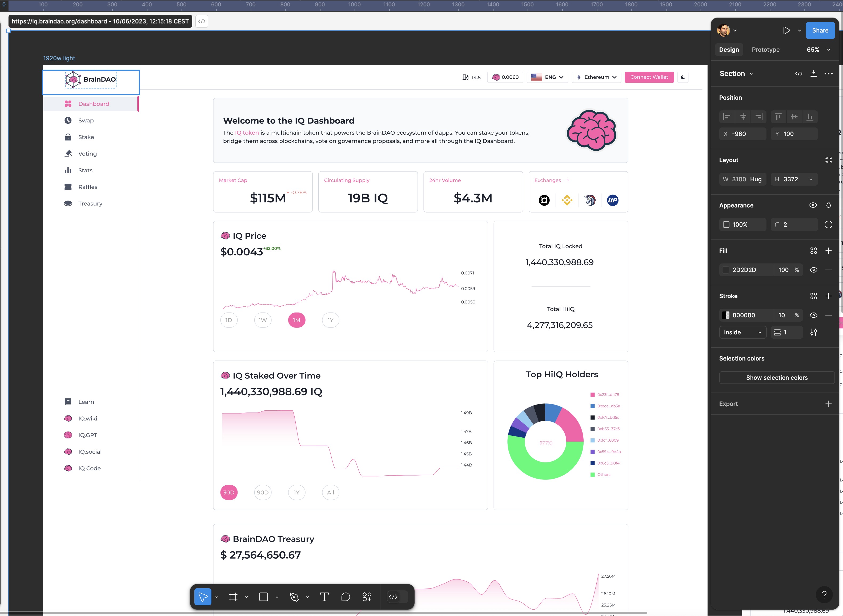Image resolution: width=843 pixels, height=616 pixels.
Task: Open the Components/Actions tool
Action: click(x=367, y=597)
